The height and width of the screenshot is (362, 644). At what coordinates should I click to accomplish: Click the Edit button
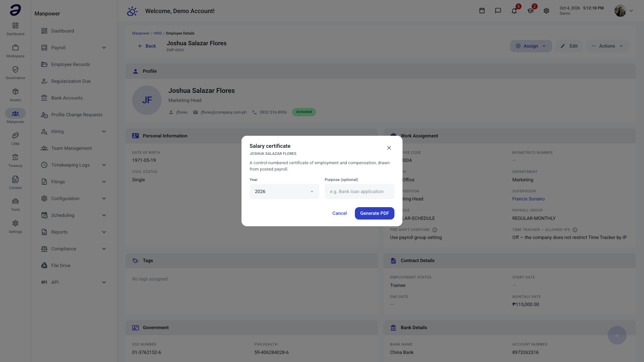[x=569, y=46]
